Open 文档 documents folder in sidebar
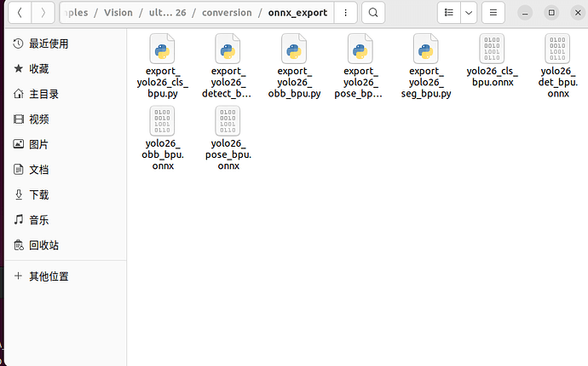 pos(66,170)
